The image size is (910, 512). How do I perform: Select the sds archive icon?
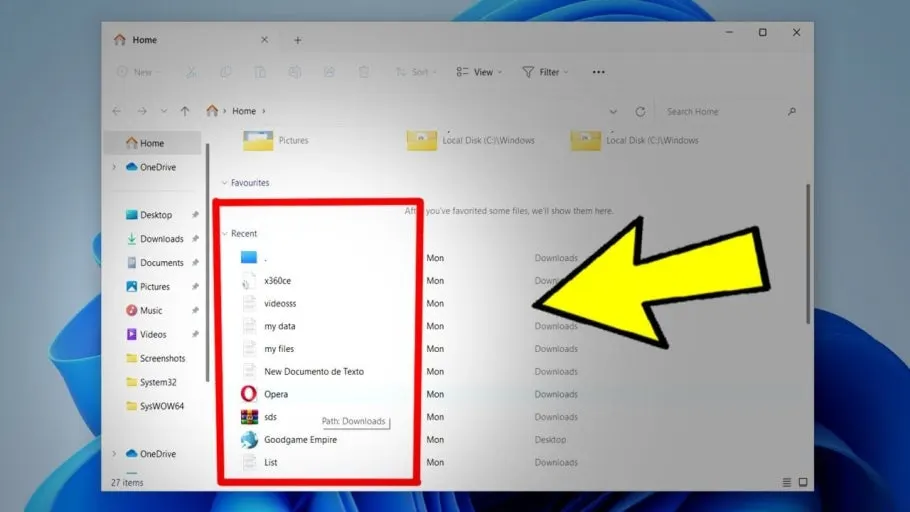point(250,417)
